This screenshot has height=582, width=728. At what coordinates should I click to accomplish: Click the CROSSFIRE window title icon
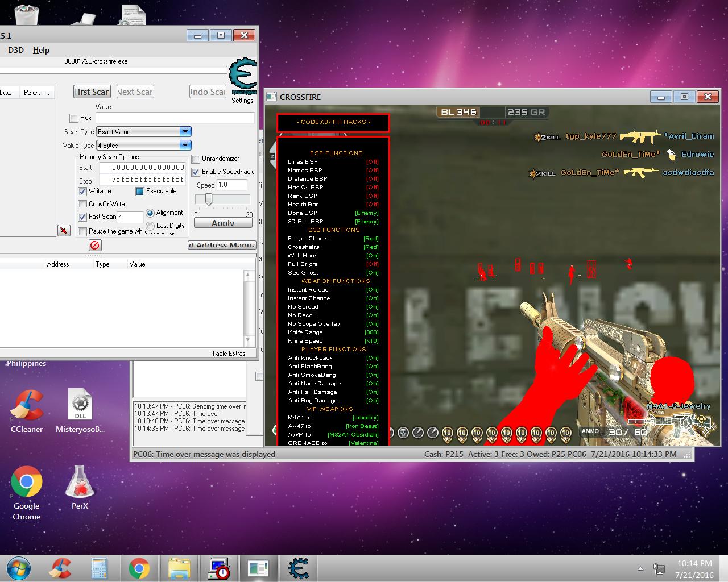(272, 97)
